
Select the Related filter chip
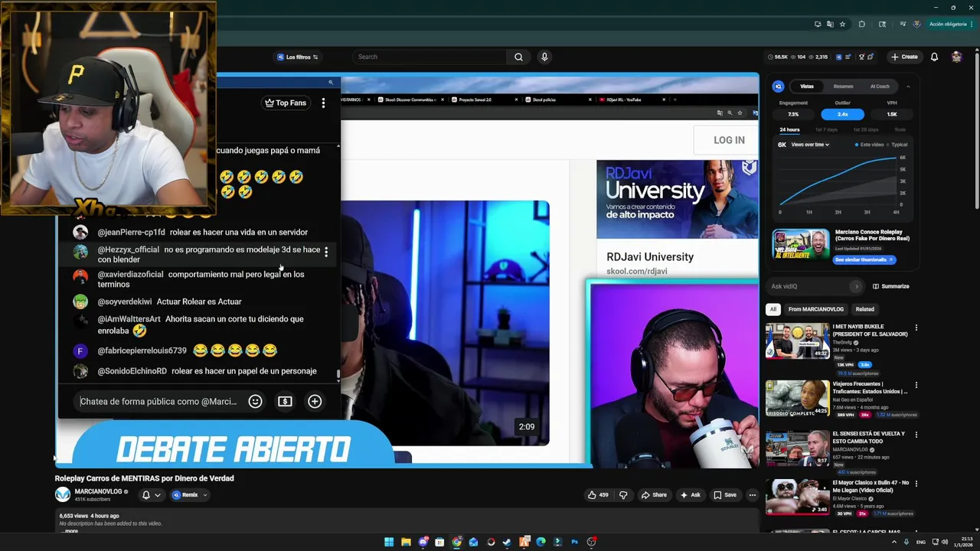(864, 309)
